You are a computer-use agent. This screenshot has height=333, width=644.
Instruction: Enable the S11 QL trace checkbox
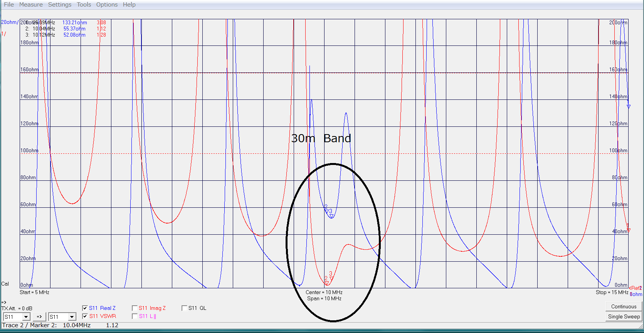(184, 308)
